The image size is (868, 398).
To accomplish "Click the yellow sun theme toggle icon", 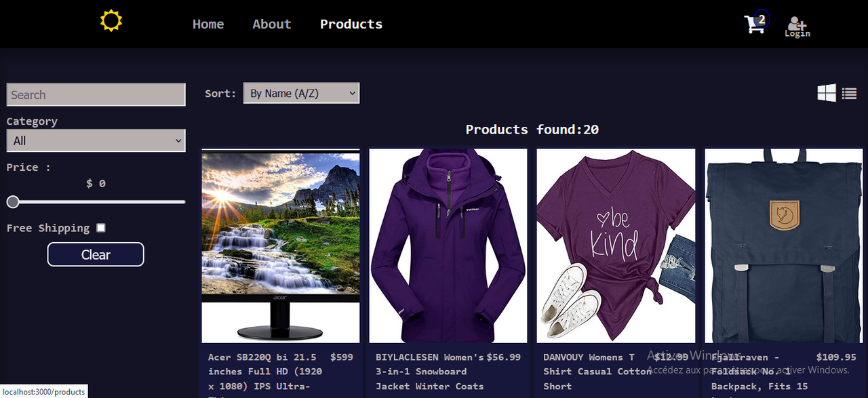I will coord(111,20).
